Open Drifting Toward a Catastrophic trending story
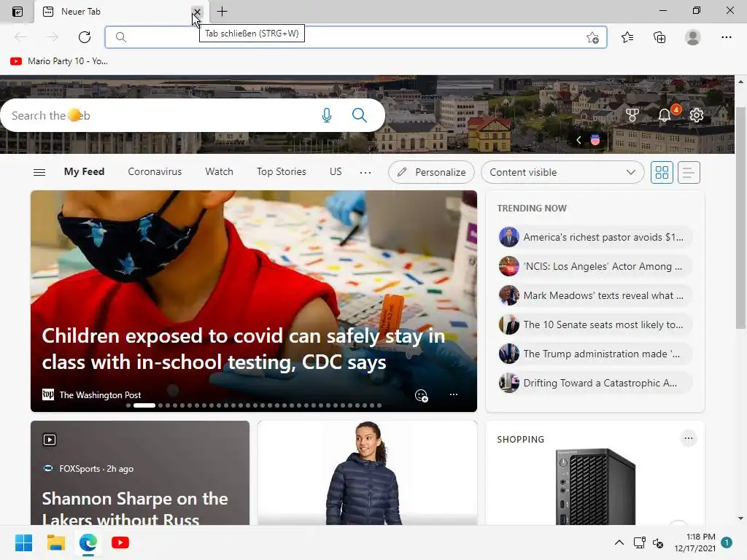The height and width of the screenshot is (560, 747). tap(595, 383)
